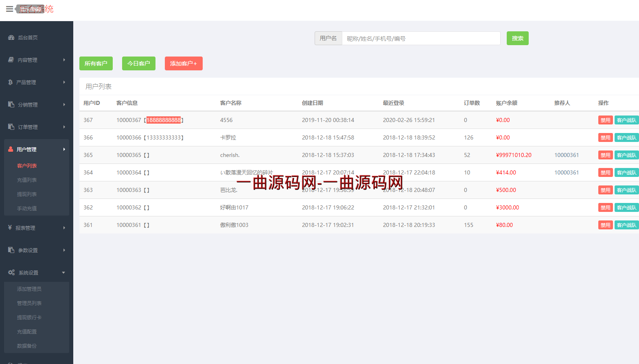
Task: Click 禁用 for user 365
Action: pyautogui.click(x=606, y=155)
